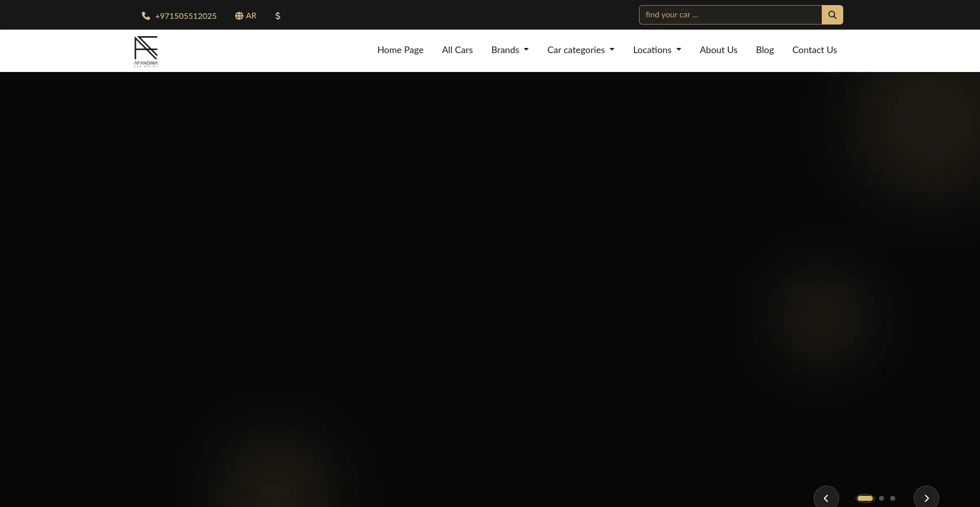This screenshot has height=507, width=980.
Task: Open the About Us link
Action: pyautogui.click(x=718, y=50)
